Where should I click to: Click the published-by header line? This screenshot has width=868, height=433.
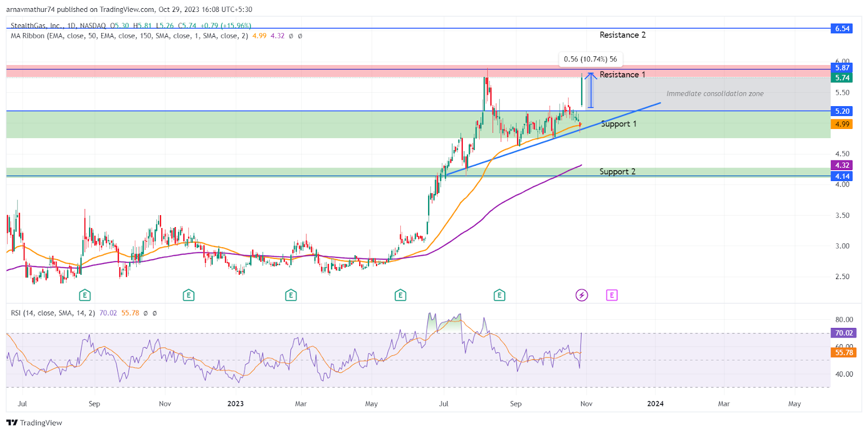tap(129, 9)
